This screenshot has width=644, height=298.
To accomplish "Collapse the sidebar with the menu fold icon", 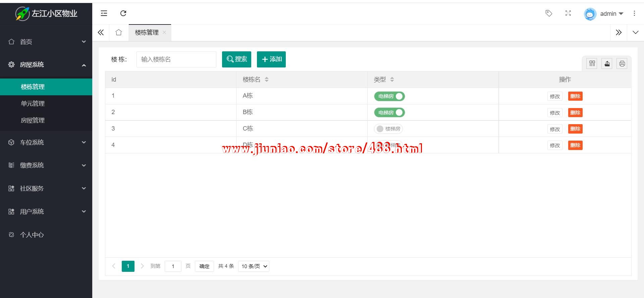I will [x=104, y=13].
